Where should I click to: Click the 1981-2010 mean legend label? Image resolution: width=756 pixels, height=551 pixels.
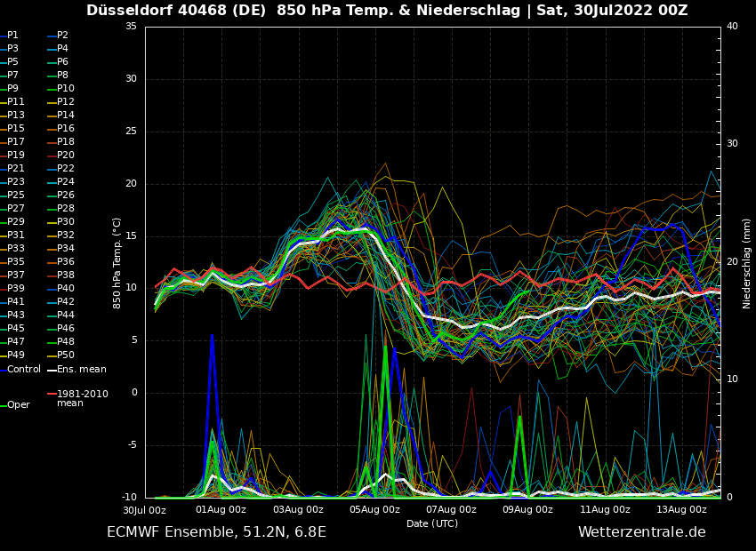tap(82, 398)
